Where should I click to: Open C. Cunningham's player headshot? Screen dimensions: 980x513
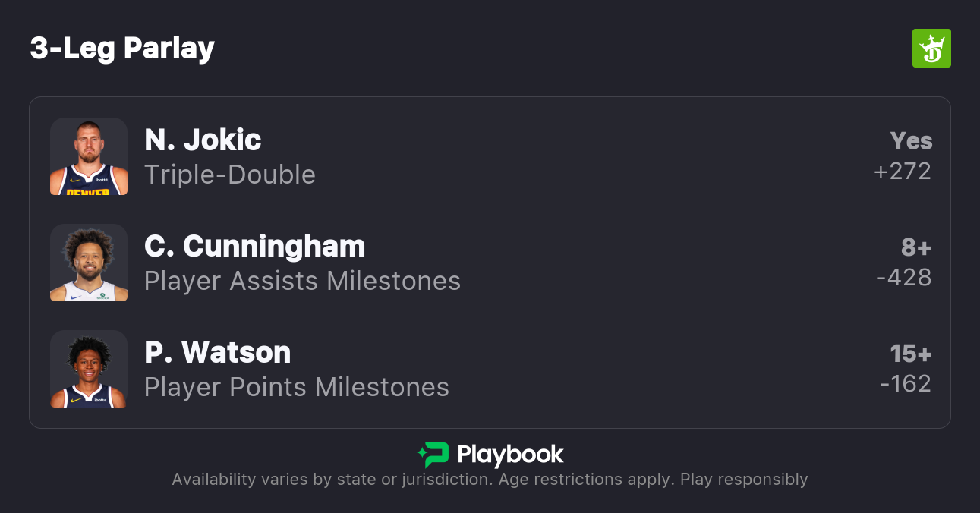[89, 263]
